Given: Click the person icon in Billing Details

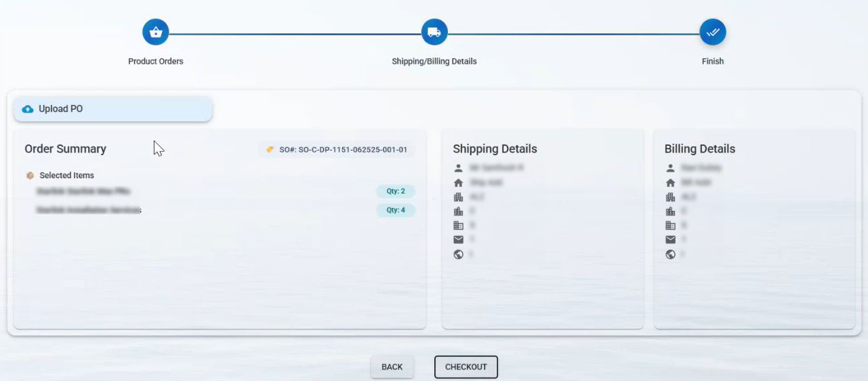Looking at the screenshot, I should pyautogui.click(x=671, y=167).
